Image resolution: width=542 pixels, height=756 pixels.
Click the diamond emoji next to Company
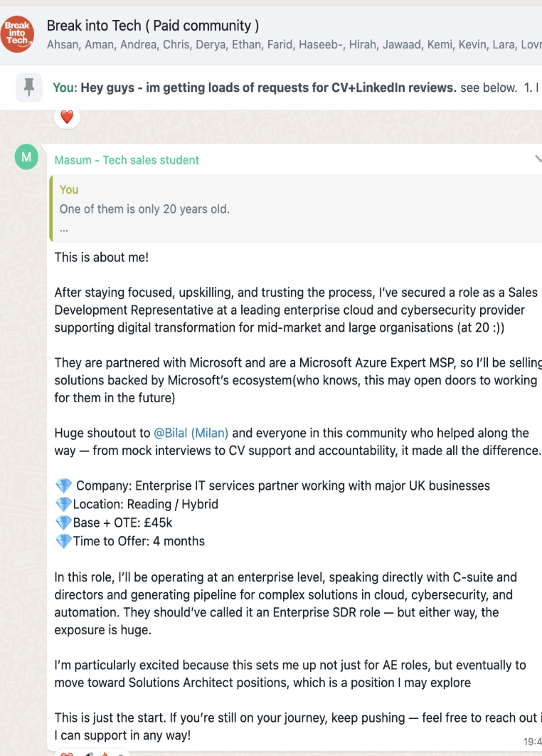[x=63, y=485]
